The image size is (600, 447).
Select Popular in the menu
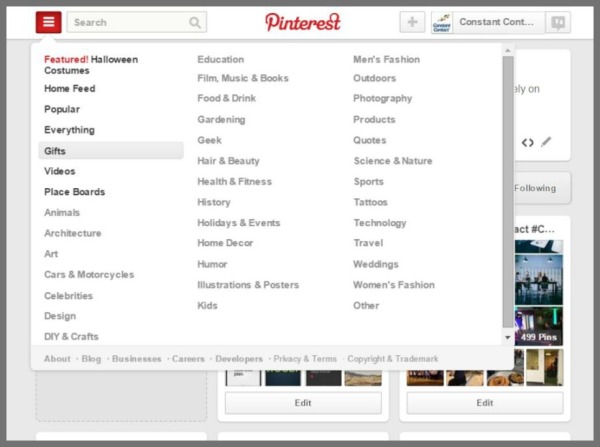62,109
